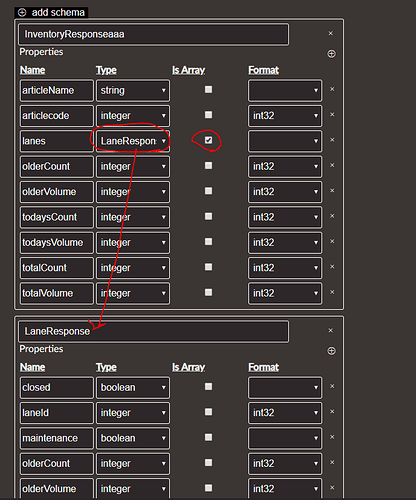Screen dimensions: 416x500
Task: Edit the InventoryResponseaaa schema name field
Action: [x=154, y=34]
